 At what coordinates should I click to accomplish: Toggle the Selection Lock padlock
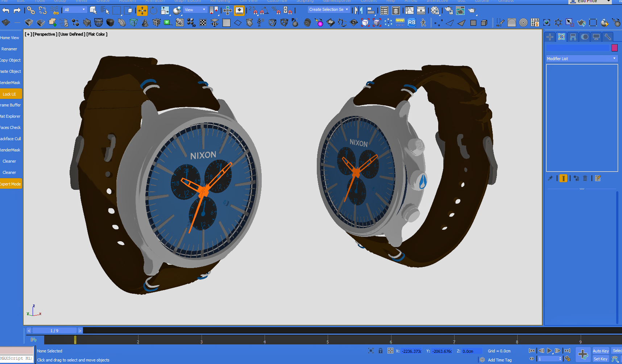pos(380,351)
